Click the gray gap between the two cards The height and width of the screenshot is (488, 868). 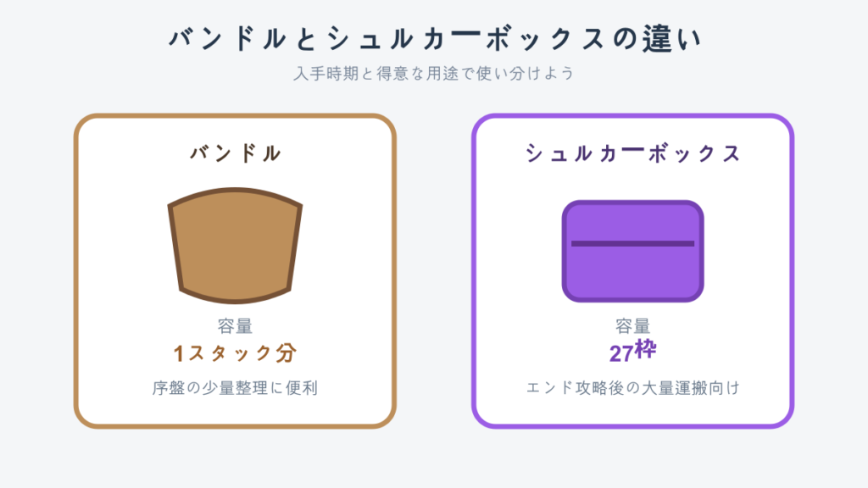click(x=434, y=271)
